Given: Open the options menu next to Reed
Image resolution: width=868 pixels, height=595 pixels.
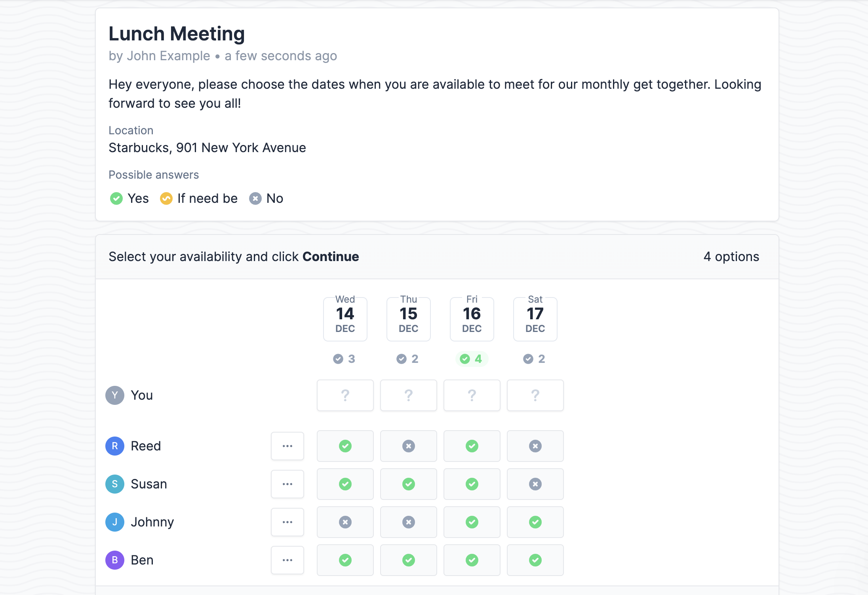Looking at the screenshot, I should tap(287, 446).
